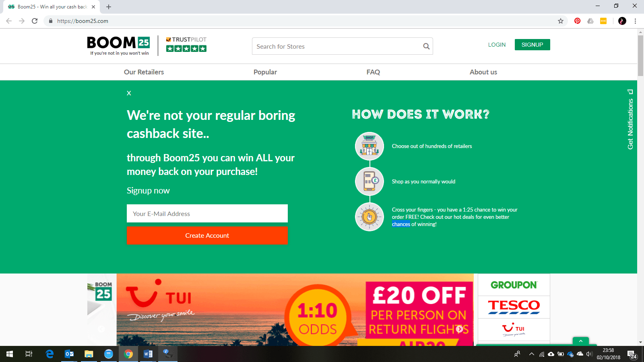The height and width of the screenshot is (362, 644).
Task: Click the search magnifier icon
Action: (x=426, y=46)
